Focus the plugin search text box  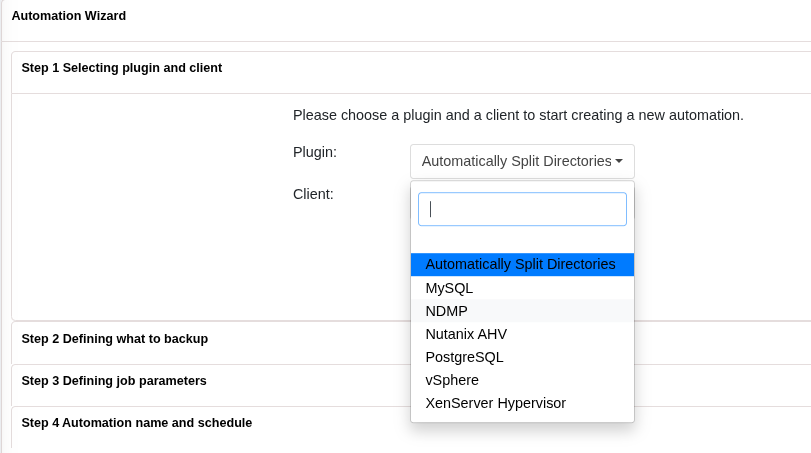tap(522, 209)
